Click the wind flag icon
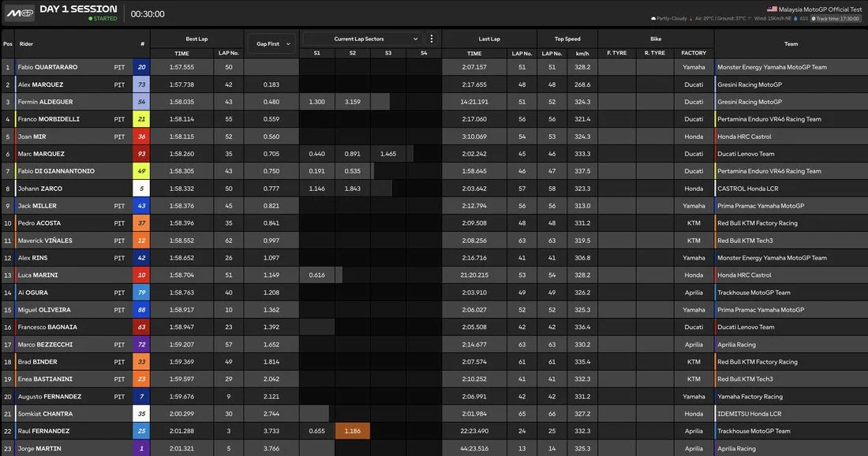Viewport: 868px width, 456px height. click(750, 18)
